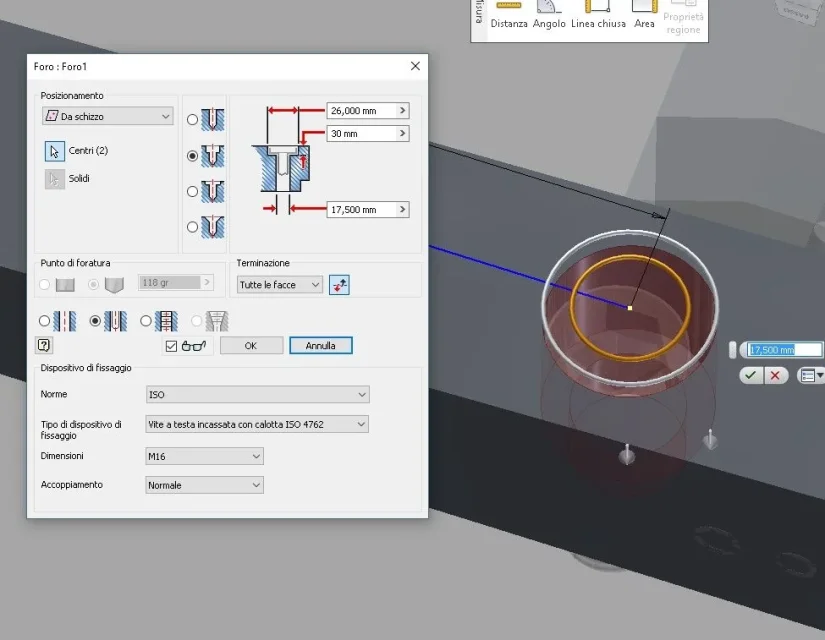Select the Distanza measure tool

(x=508, y=15)
